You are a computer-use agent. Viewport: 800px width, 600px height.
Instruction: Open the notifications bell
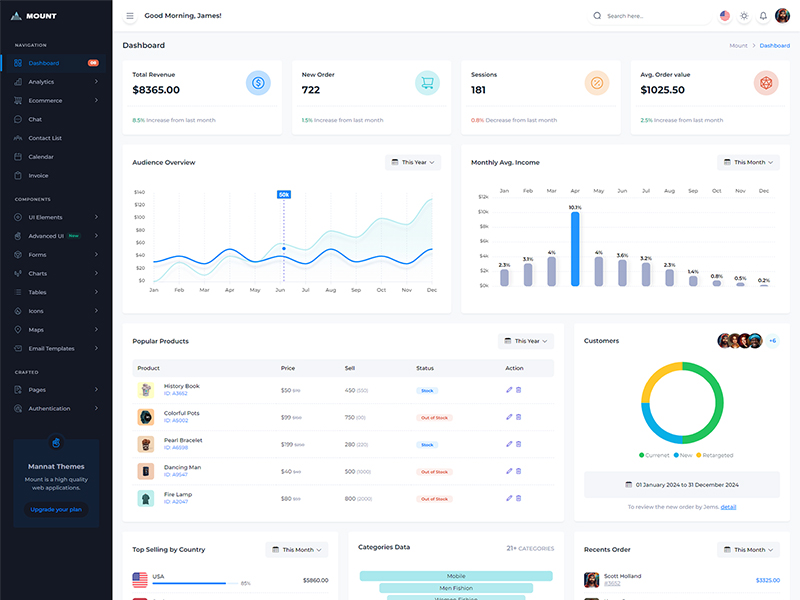pos(763,16)
